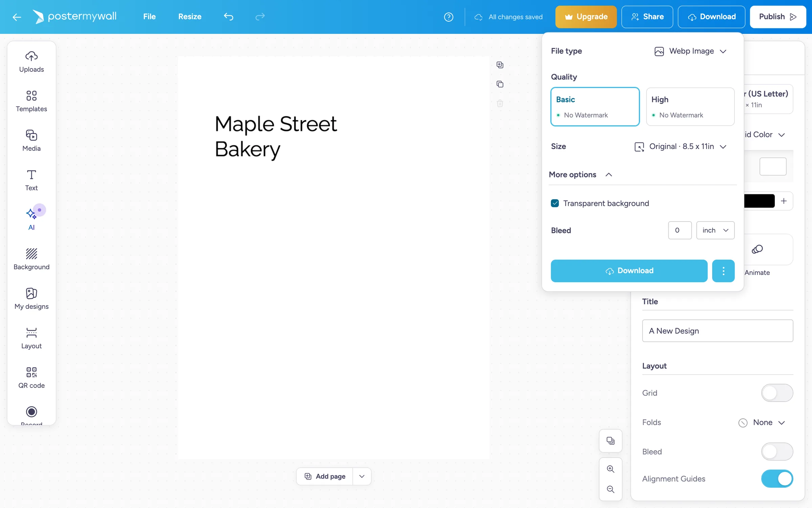Image resolution: width=812 pixels, height=508 pixels.
Task: Disable Alignment Guides toggle
Action: [x=777, y=479]
